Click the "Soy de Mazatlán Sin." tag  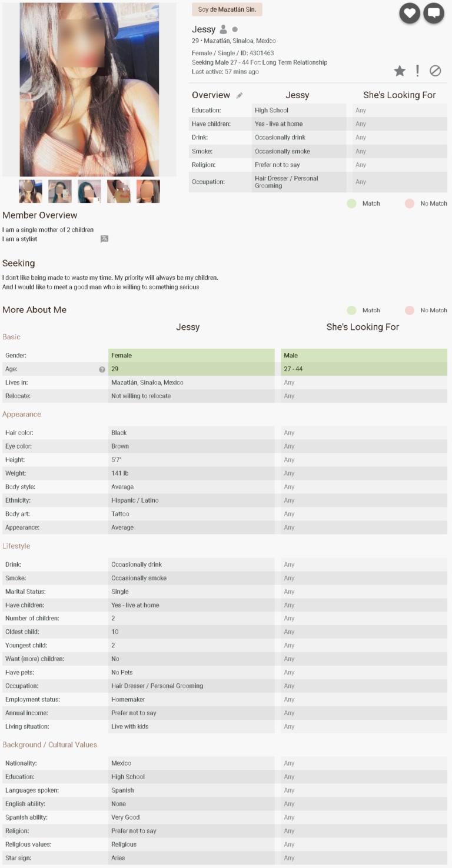click(227, 9)
